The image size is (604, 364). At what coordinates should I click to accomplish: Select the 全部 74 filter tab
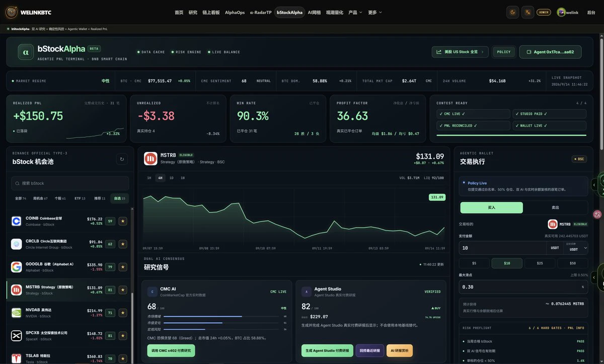(x=21, y=198)
